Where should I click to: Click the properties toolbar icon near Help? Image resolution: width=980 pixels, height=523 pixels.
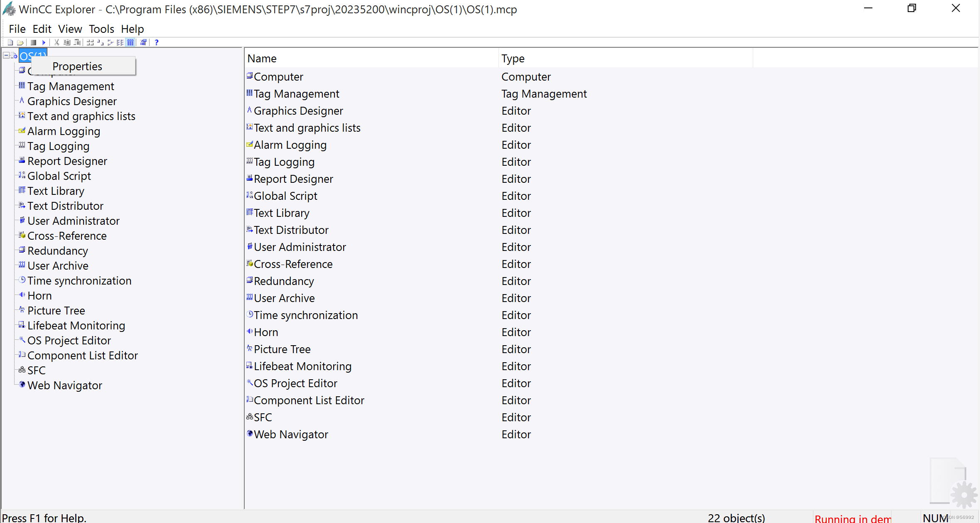click(x=144, y=42)
